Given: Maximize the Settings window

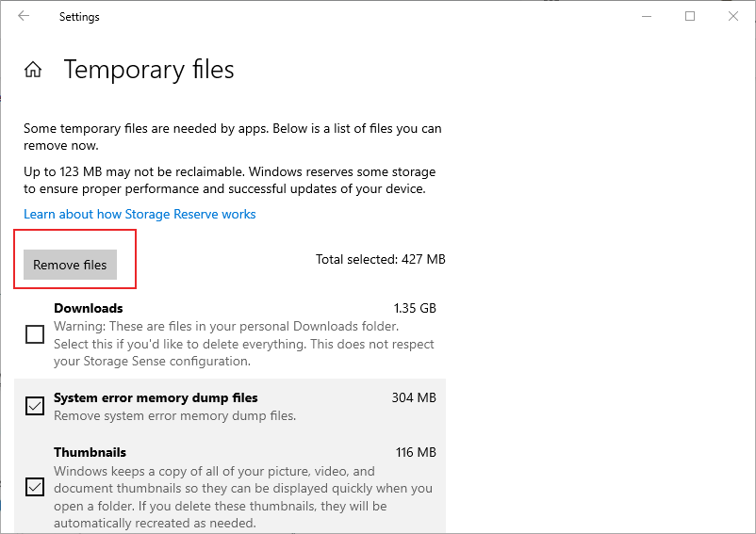Looking at the screenshot, I should [690, 16].
